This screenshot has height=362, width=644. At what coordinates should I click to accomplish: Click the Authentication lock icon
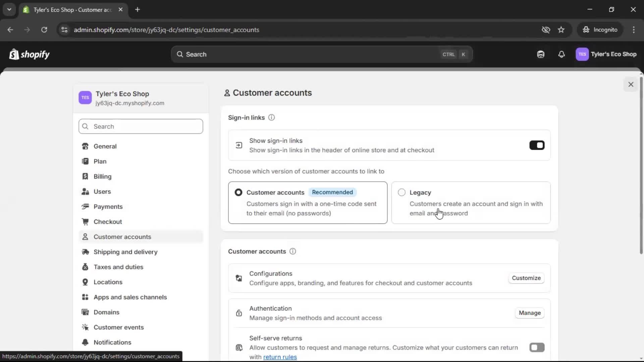pos(239,313)
